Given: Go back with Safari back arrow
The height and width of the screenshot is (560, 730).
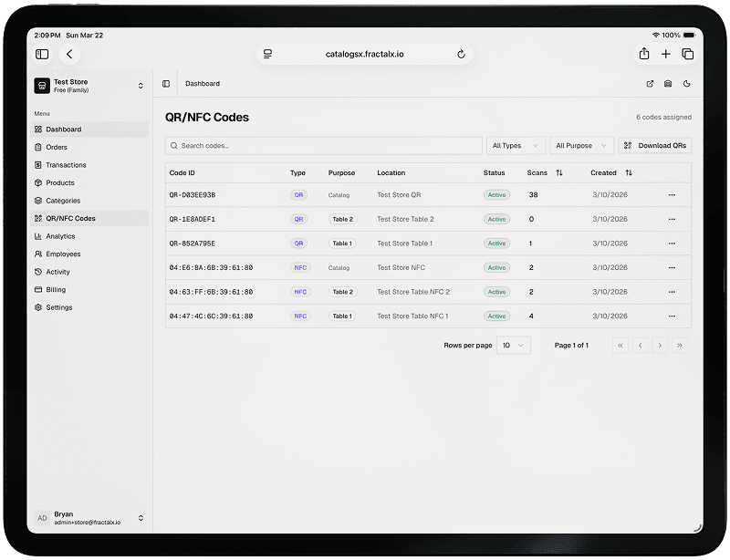Looking at the screenshot, I should click(x=70, y=54).
